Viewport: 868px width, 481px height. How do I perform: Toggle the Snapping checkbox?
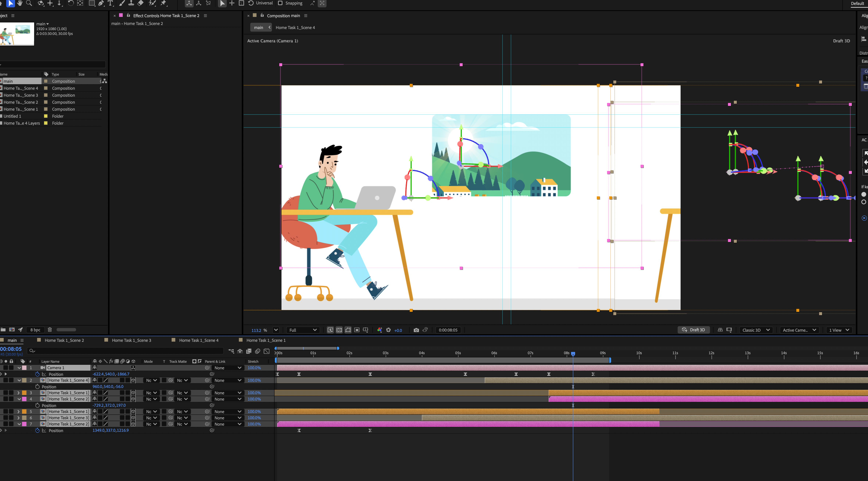280,3
